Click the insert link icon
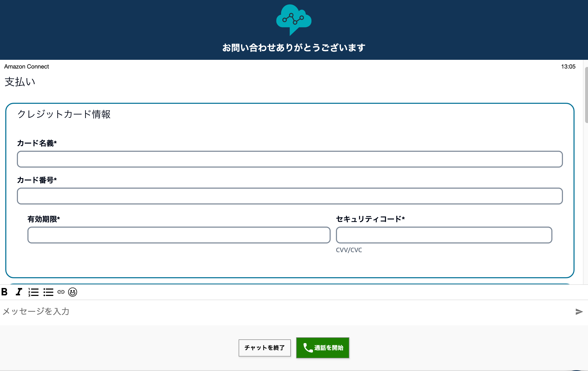The width and height of the screenshot is (588, 371). [61, 292]
